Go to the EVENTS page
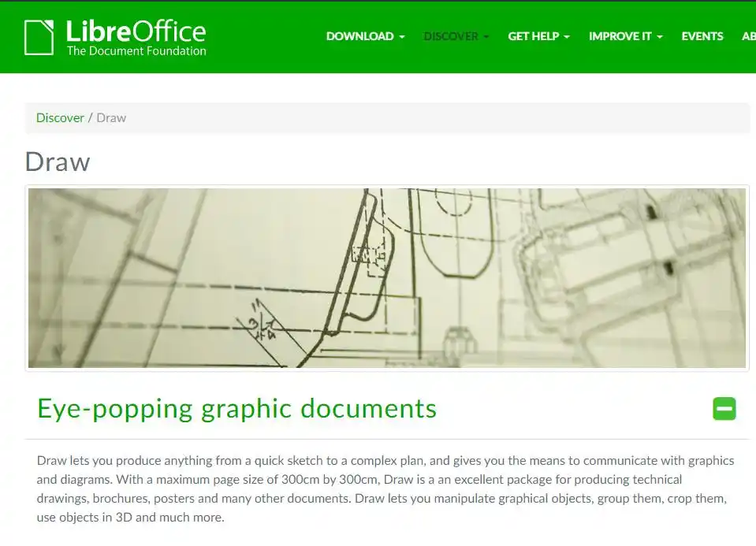Viewport: 756px width, 546px height. (702, 36)
